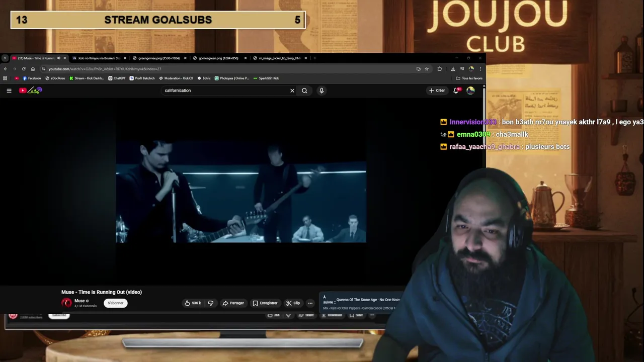This screenshot has height=362, width=644.
Task: Open the apps grid in bookmarks bar
Action: coord(5,78)
